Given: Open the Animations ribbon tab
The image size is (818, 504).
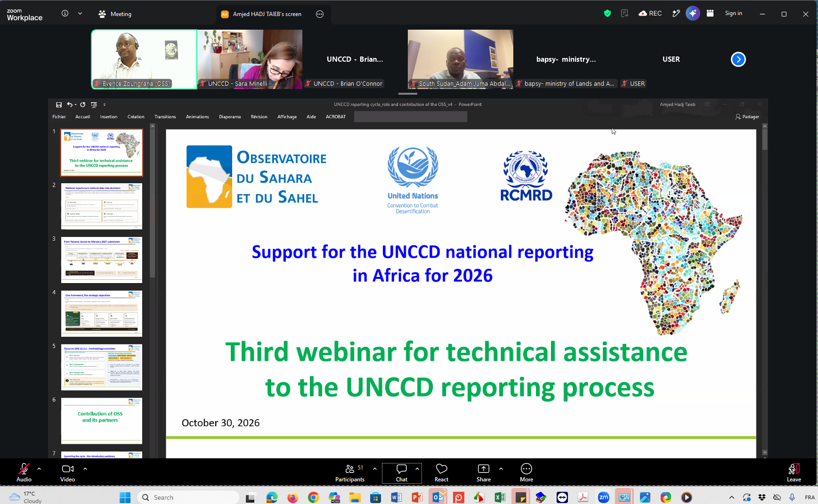Looking at the screenshot, I should coord(197,117).
